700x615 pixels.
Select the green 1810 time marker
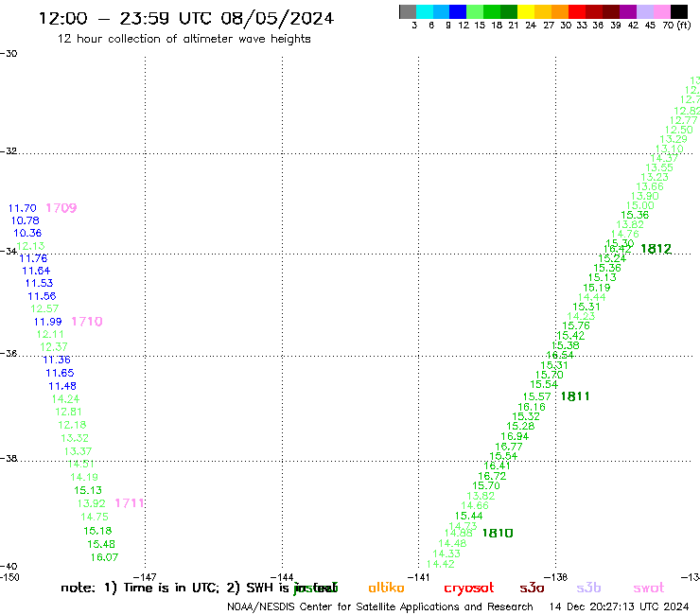click(498, 533)
